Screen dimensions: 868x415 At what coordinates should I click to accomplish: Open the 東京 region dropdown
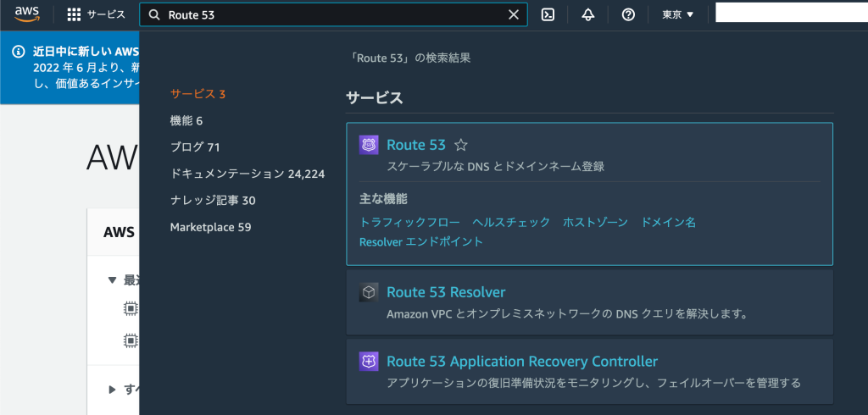678,15
